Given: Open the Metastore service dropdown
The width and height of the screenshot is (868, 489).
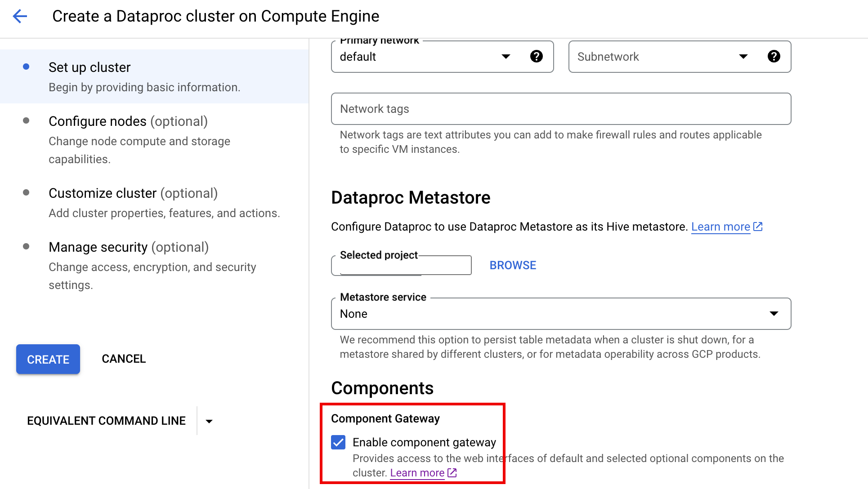Looking at the screenshot, I should [774, 314].
